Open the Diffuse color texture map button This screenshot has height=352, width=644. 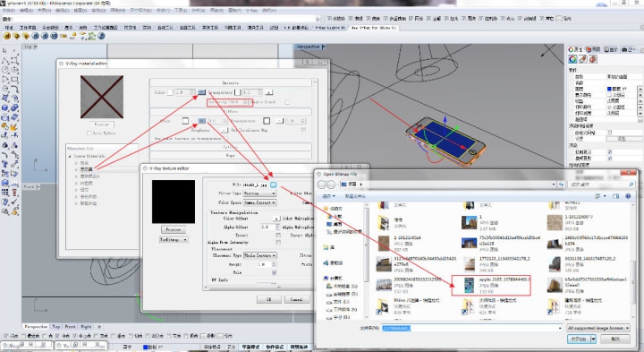(x=201, y=121)
